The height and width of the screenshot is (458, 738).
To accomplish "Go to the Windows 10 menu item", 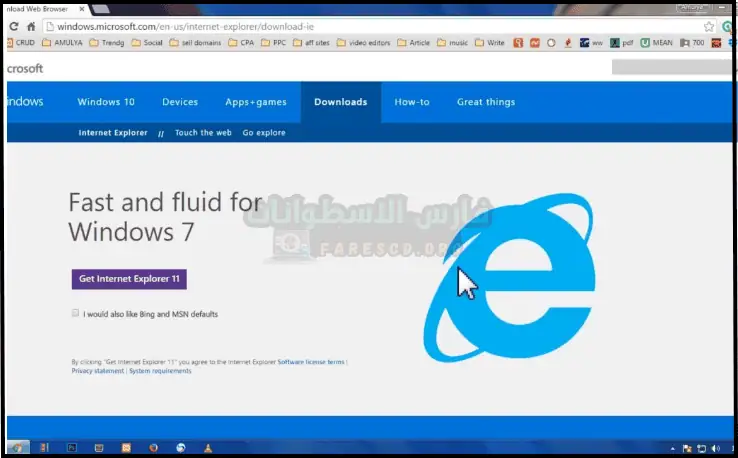I will (106, 102).
